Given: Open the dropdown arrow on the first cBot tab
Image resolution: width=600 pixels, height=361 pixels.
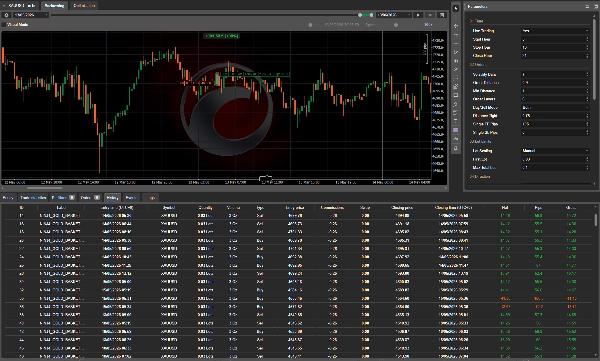Looking at the screenshot, I should 4,5.
